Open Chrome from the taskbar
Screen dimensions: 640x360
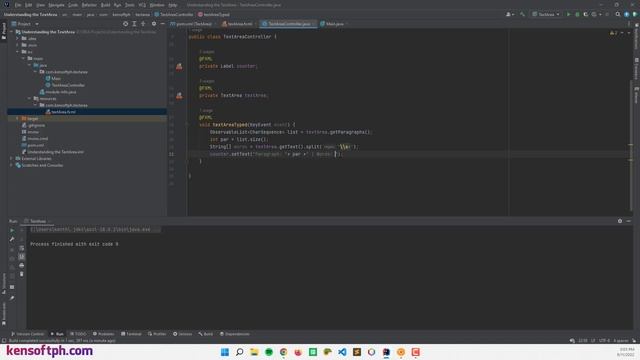tap(284, 352)
